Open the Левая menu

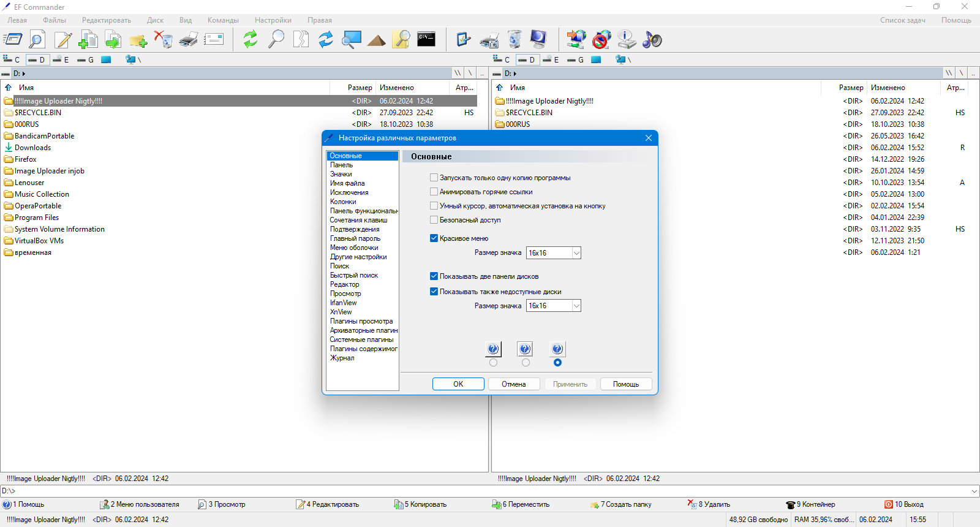[17, 20]
